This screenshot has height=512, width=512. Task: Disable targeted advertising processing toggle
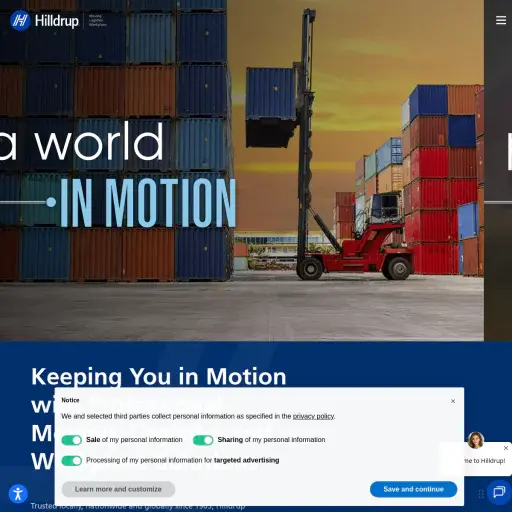(x=72, y=461)
